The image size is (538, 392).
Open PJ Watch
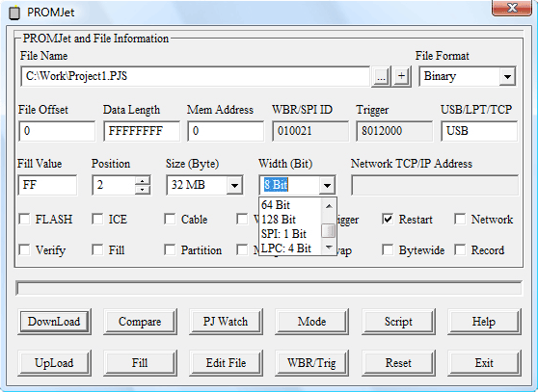click(x=226, y=322)
